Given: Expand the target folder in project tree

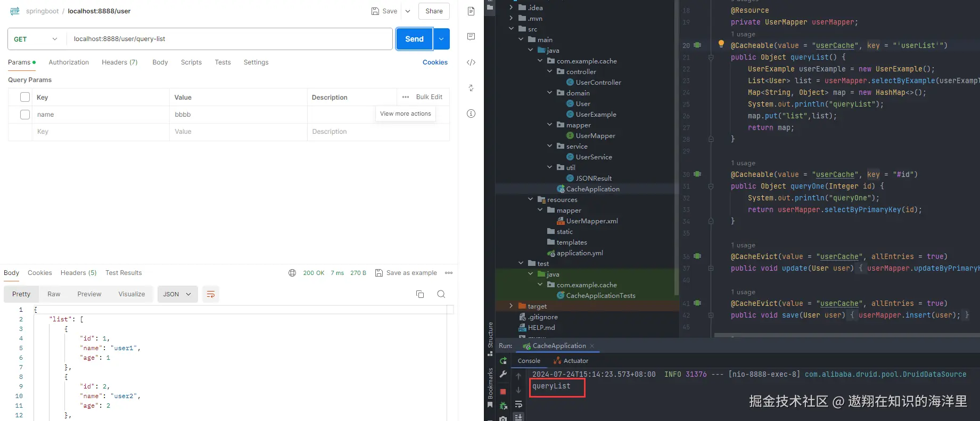Looking at the screenshot, I should [511, 306].
